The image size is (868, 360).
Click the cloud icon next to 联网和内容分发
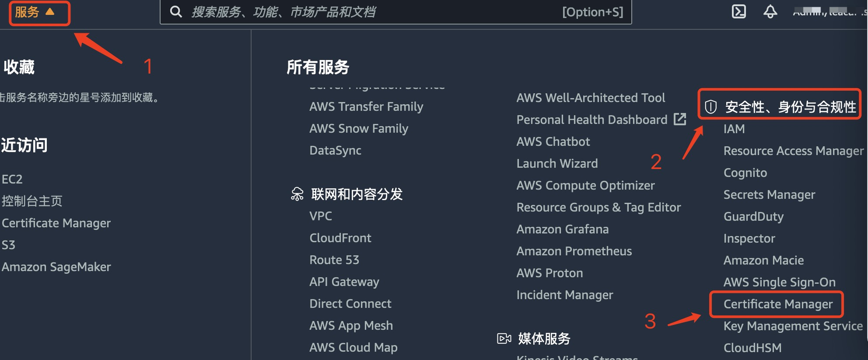(297, 194)
